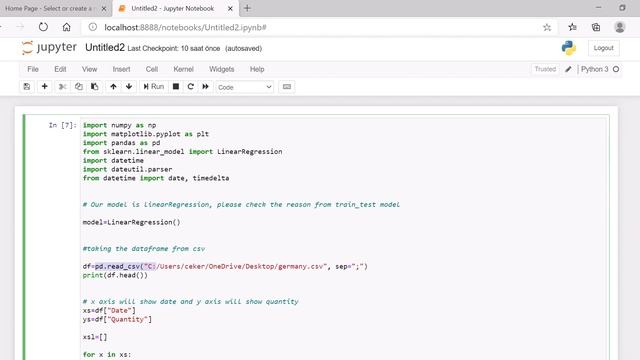Open the Edit menu
Viewport: 640px width, 360px height.
coord(60,69)
